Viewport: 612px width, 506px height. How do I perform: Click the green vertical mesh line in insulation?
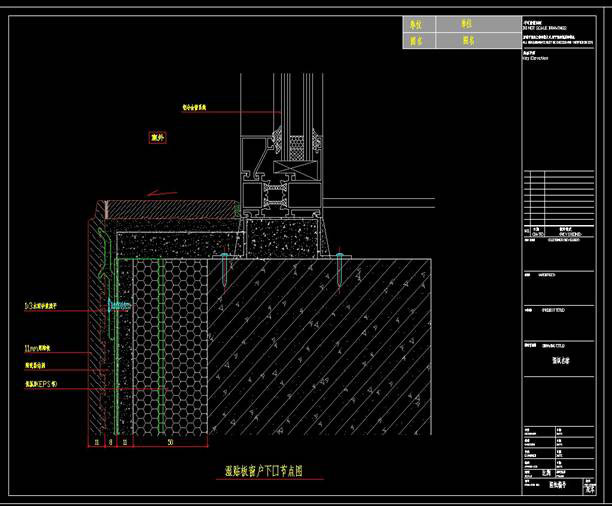(x=161, y=346)
